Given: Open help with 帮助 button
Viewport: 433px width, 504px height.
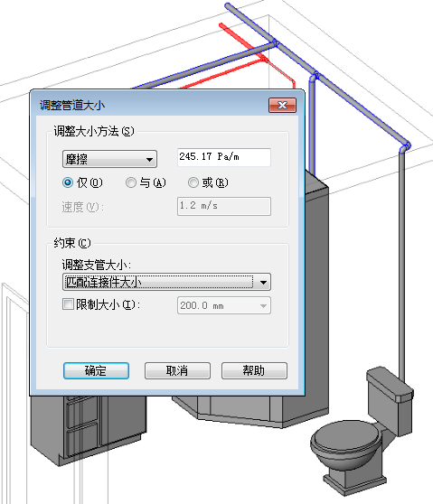Looking at the screenshot, I should (x=254, y=370).
